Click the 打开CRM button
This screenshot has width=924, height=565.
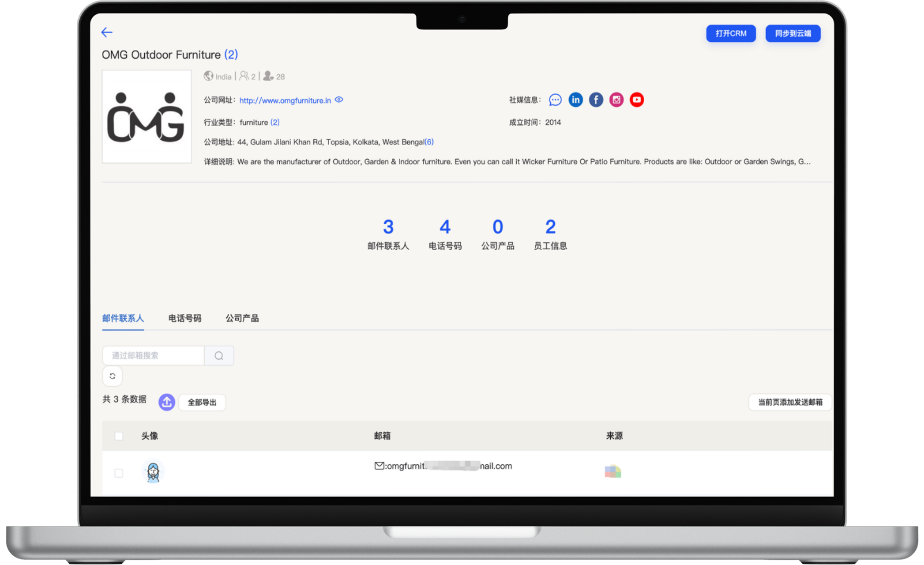(731, 33)
